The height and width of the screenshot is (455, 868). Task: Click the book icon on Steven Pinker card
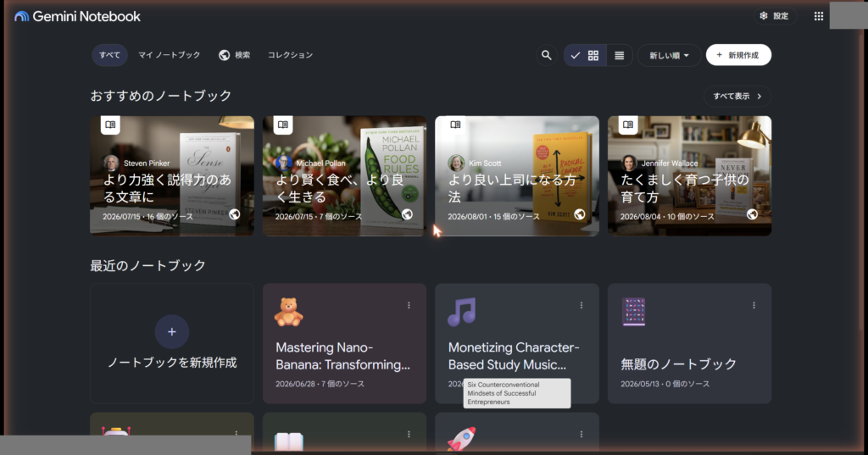(x=110, y=125)
